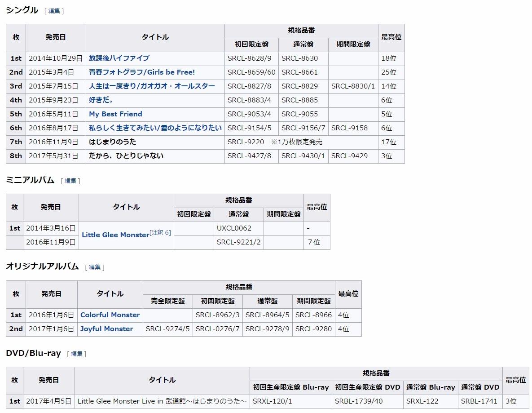Follow the 私らしく生きてみたい/君のようになりたい link

tap(155, 128)
